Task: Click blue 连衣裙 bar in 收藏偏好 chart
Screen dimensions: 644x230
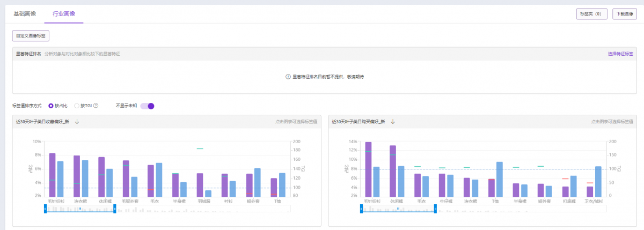Action: (x=85, y=178)
